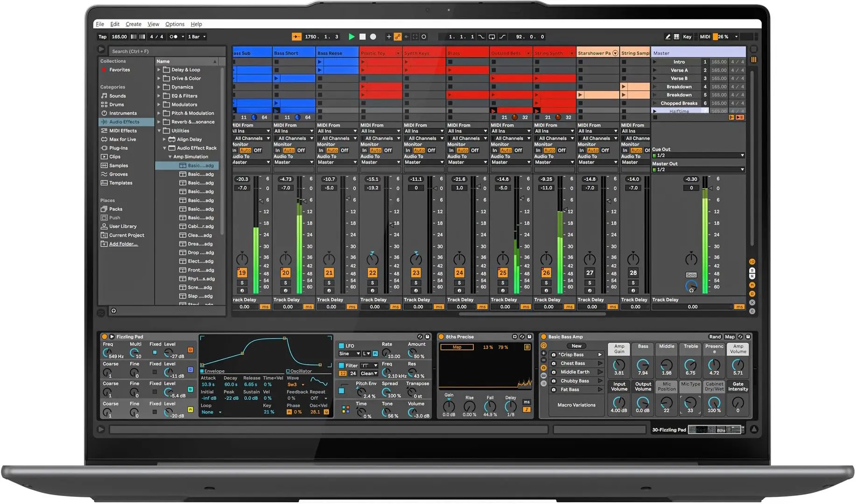Screen dimensions: 856x504
Task: Click the Stop button in transport
Action: pyautogui.click(x=362, y=36)
